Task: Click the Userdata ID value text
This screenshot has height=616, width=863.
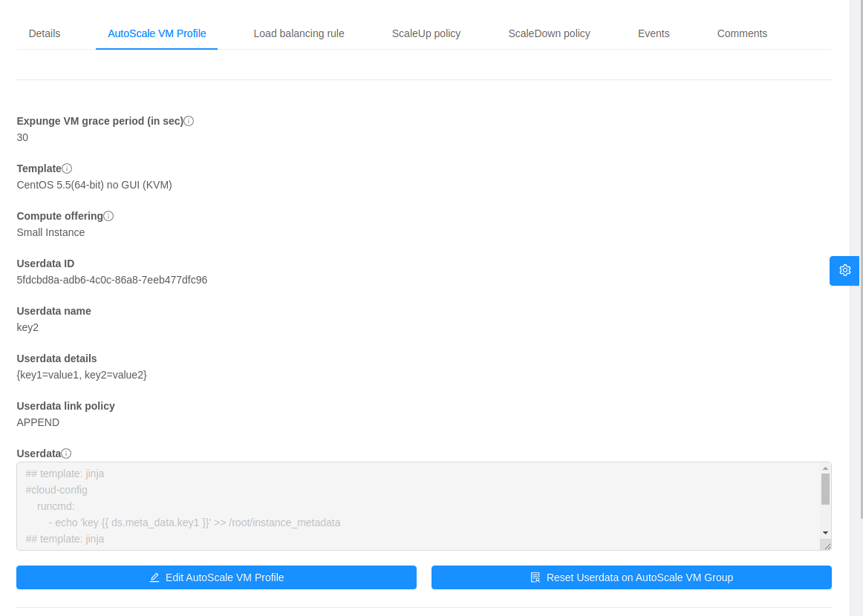Action: [x=111, y=279]
